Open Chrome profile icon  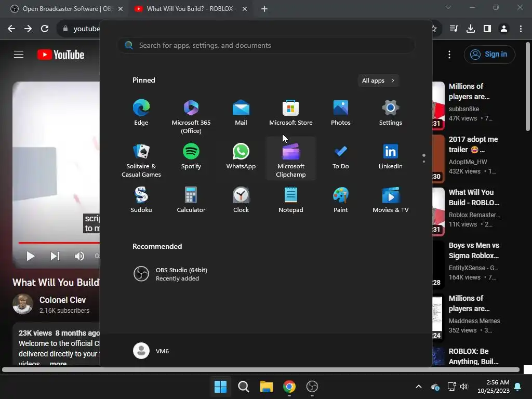[504, 29]
